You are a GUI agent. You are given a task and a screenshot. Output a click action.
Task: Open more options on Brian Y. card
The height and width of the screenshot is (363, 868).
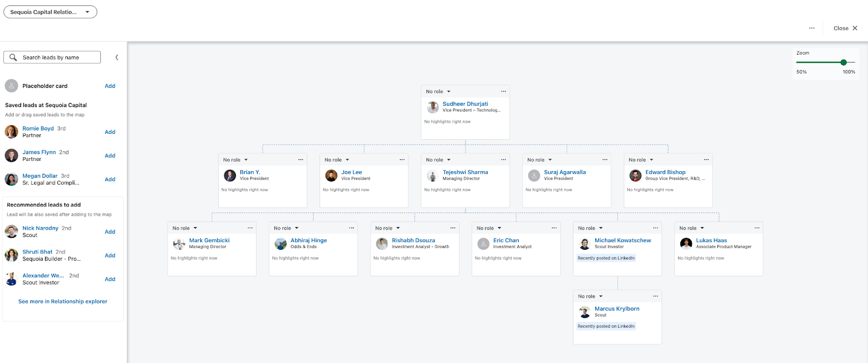(301, 160)
